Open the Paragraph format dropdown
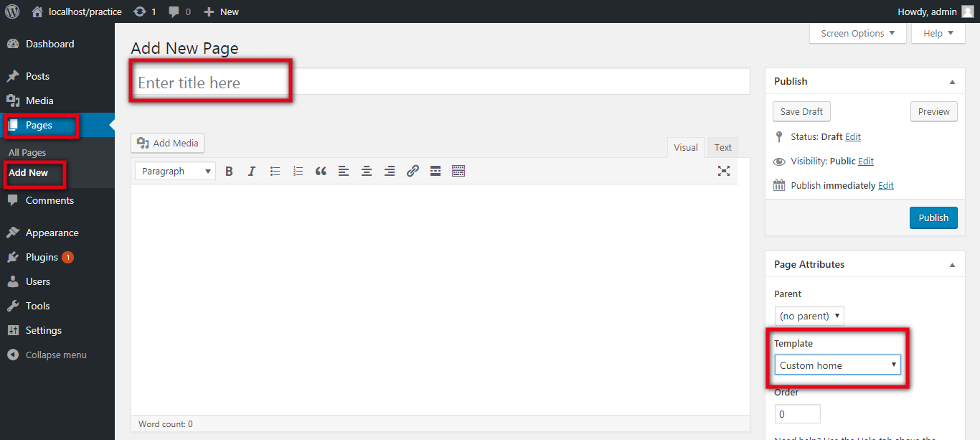 coord(176,172)
